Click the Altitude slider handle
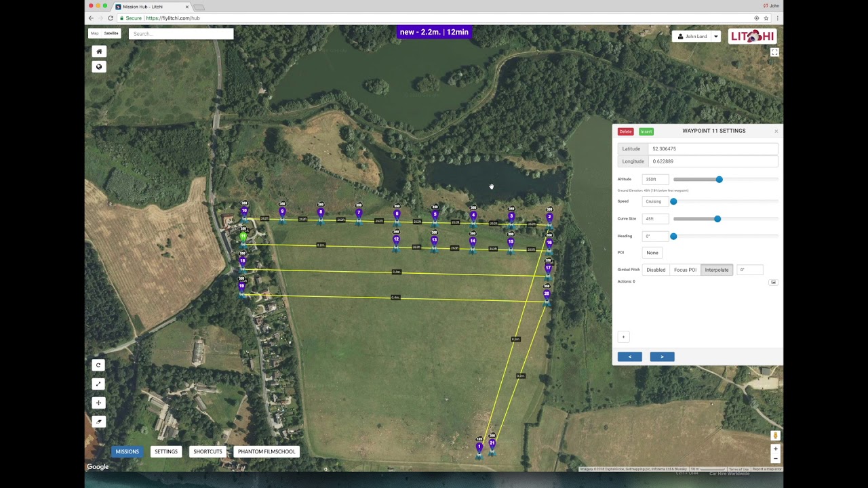The image size is (868, 488). [719, 180]
